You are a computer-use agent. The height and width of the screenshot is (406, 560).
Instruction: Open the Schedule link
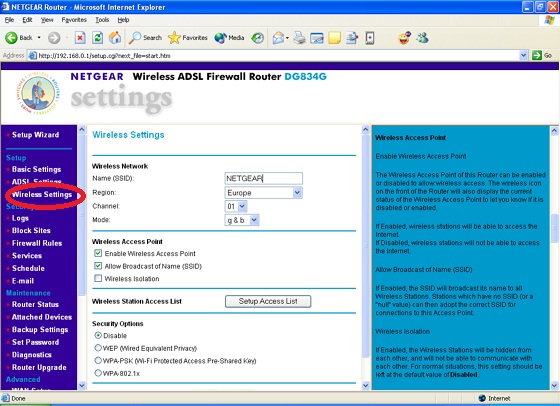click(28, 268)
